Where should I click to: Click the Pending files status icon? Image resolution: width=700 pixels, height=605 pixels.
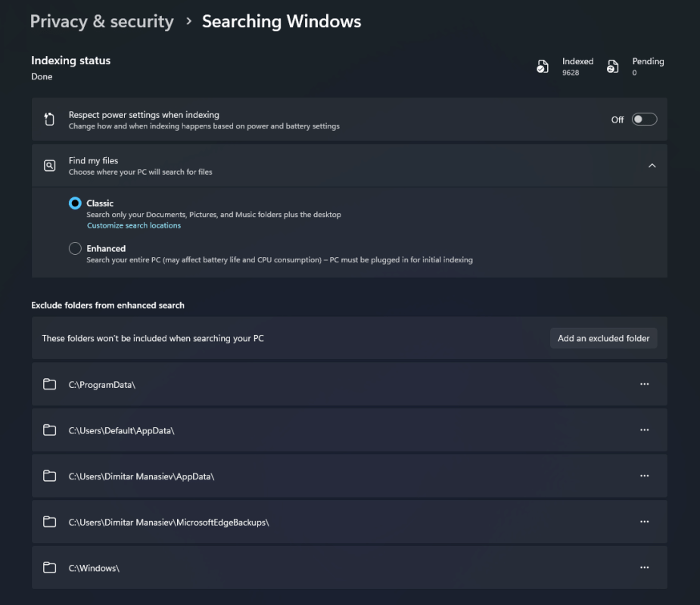(x=612, y=67)
